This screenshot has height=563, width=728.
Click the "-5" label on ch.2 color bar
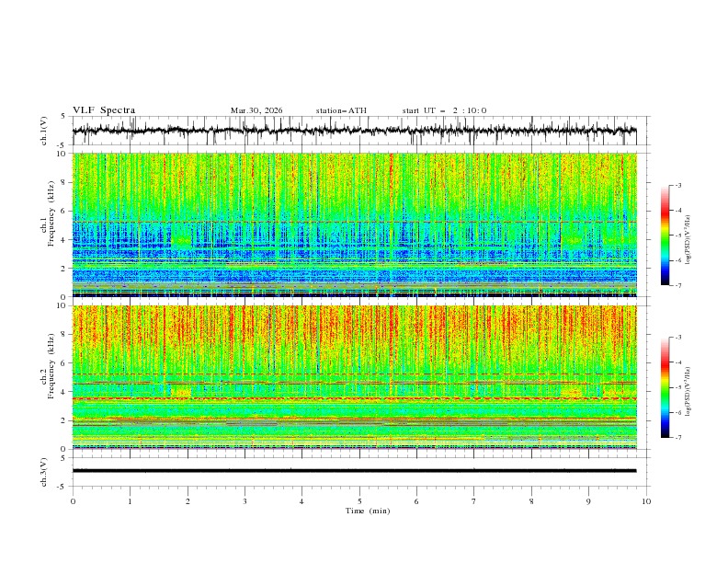click(x=678, y=387)
